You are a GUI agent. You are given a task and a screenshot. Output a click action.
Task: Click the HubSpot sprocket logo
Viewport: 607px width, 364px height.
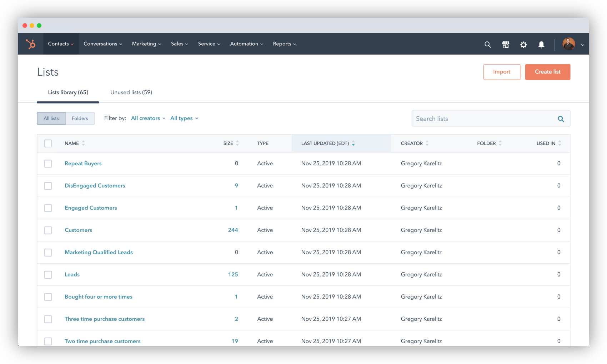[x=31, y=44]
